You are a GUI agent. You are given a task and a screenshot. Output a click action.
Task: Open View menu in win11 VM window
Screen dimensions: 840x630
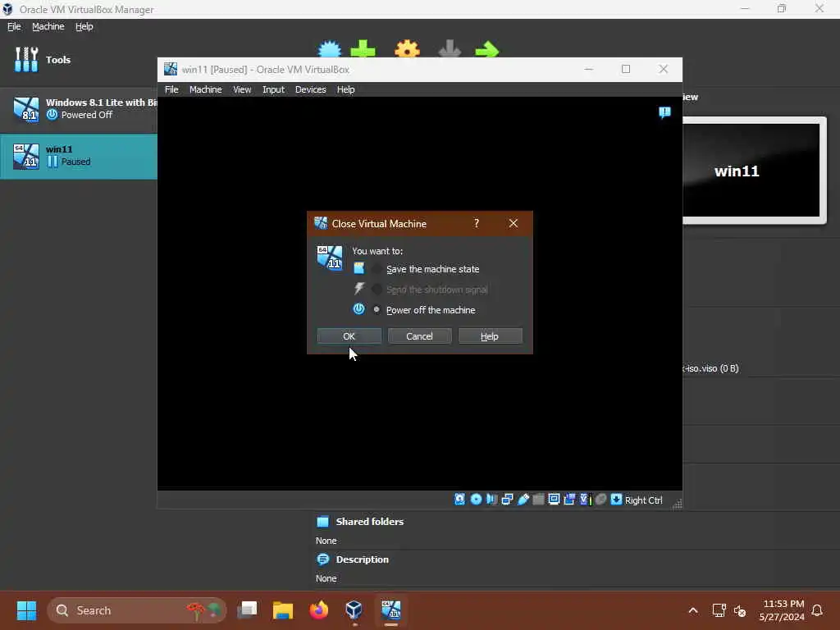click(242, 89)
